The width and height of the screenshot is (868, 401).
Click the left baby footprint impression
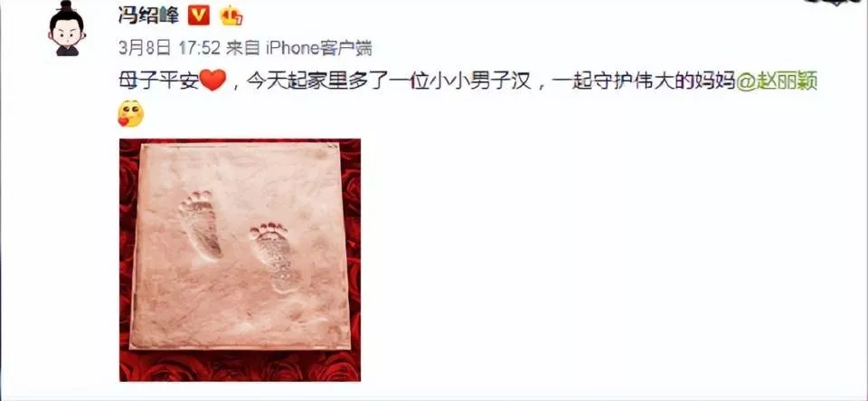pyautogui.click(x=201, y=224)
